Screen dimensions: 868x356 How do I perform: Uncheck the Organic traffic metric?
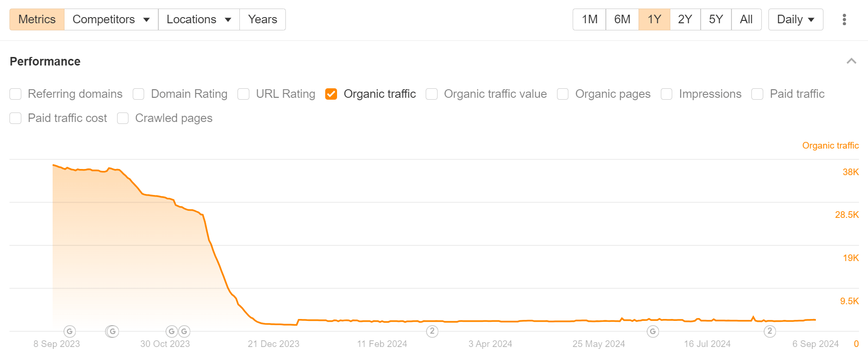(x=330, y=94)
